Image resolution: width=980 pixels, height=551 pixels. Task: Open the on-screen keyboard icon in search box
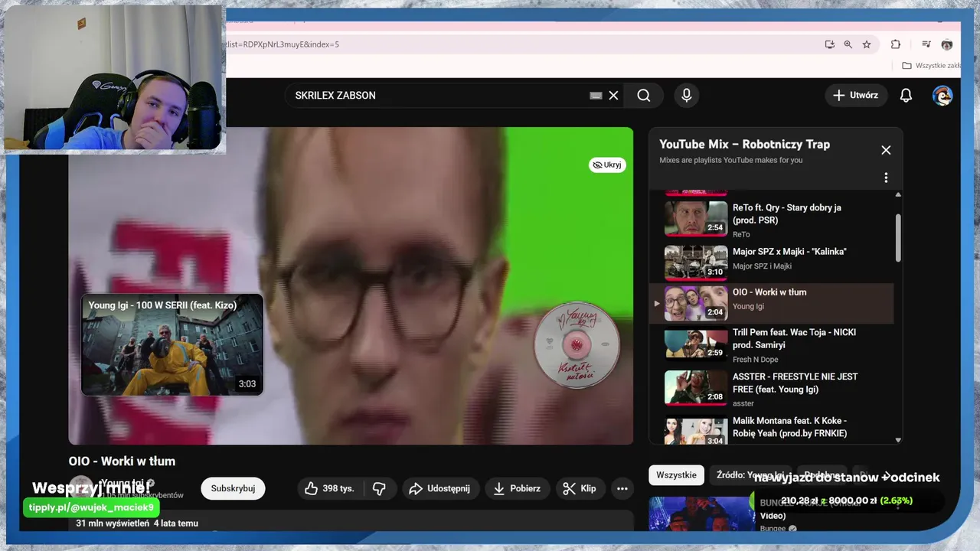pyautogui.click(x=596, y=96)
